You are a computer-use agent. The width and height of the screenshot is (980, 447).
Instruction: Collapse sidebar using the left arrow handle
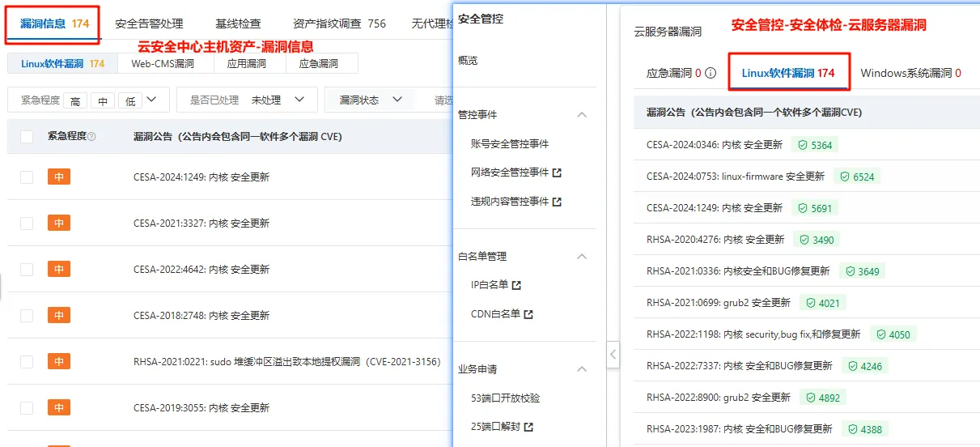tap(613, 354)
